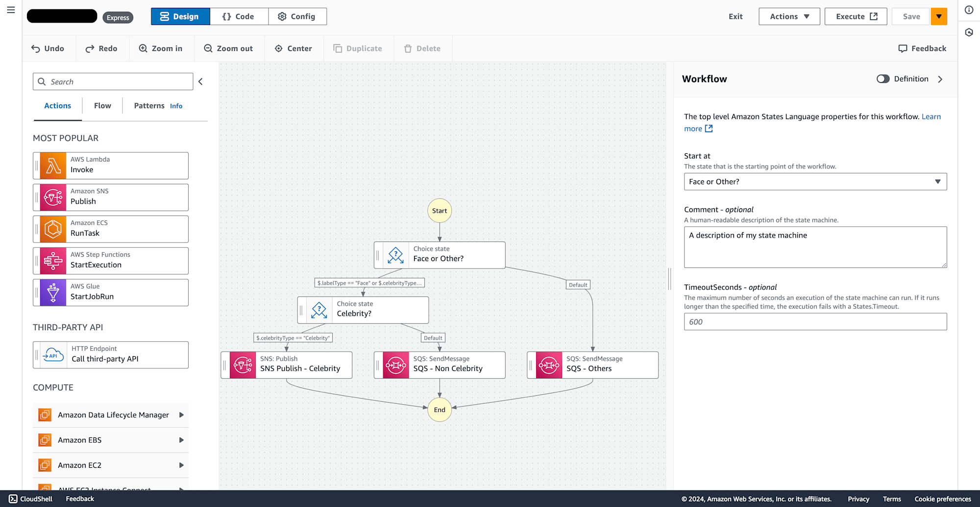Open the Feedback dialog in toolbar
The width and height of the screenshot is (980, 507).
(x=922, y=48)
